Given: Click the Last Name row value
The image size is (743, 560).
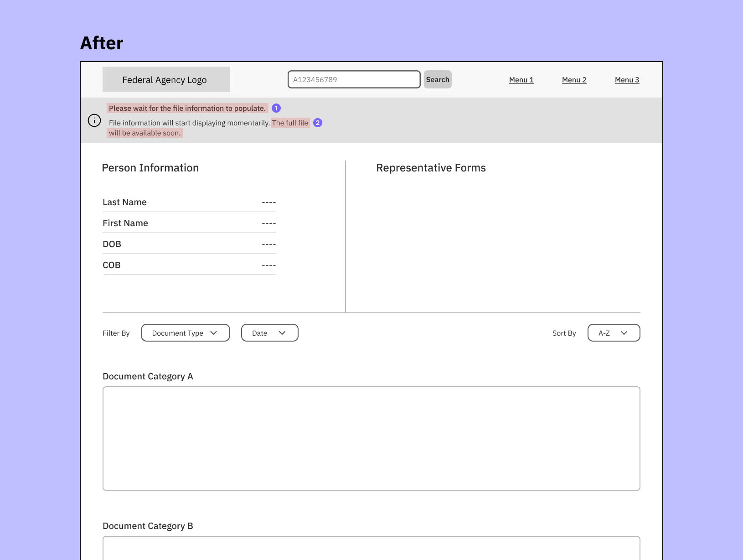Looking at the screenshot, I should 268,202.
